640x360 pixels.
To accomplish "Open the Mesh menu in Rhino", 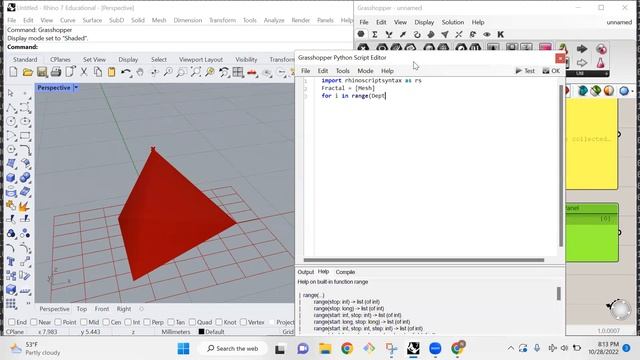I will (159, 20).
